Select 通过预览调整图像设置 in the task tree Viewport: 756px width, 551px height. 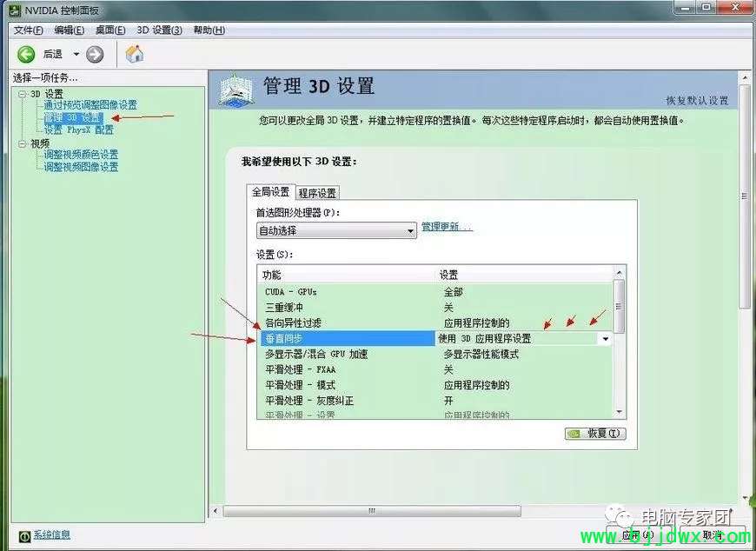(x=90, y=104)
